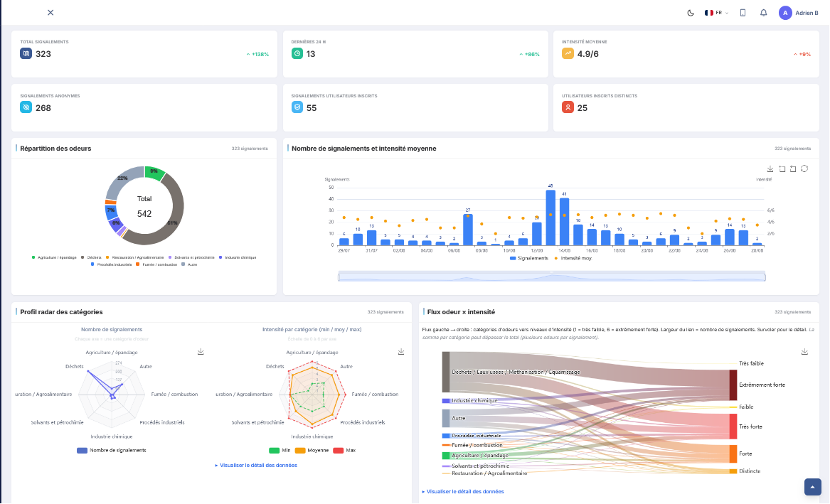Click the Utilisateurs inscrits distincts person icon

click(568, 107)
